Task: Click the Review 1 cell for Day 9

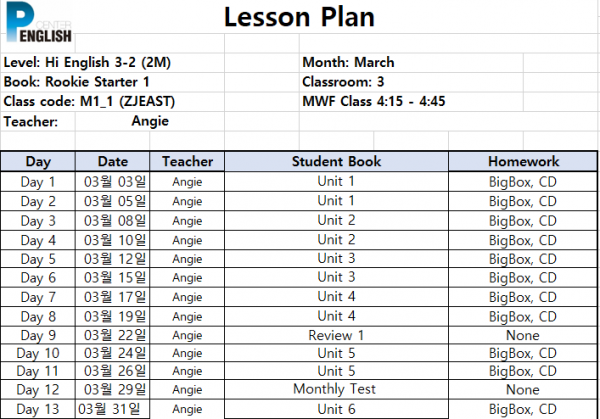Action: pyautogui.click(x=336, y=336)
